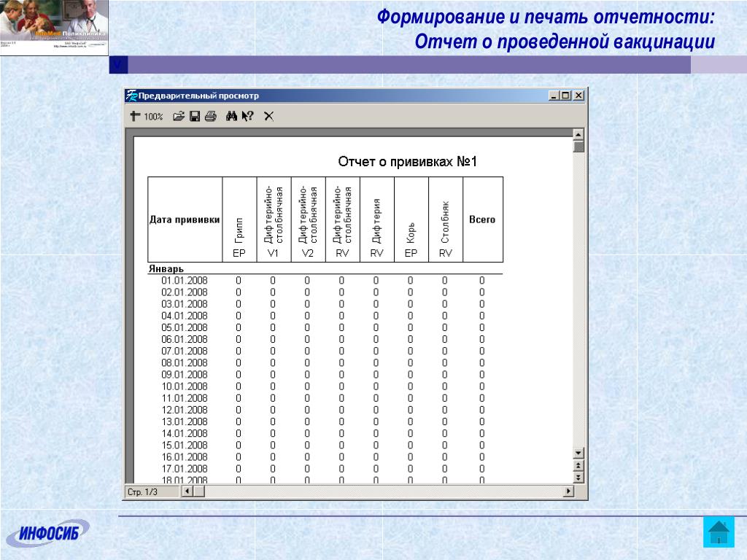The height and width of the screenshot is (560, 747).
Task: Close the Предварительный просмотр window
Action: click(x=578, y=96)
